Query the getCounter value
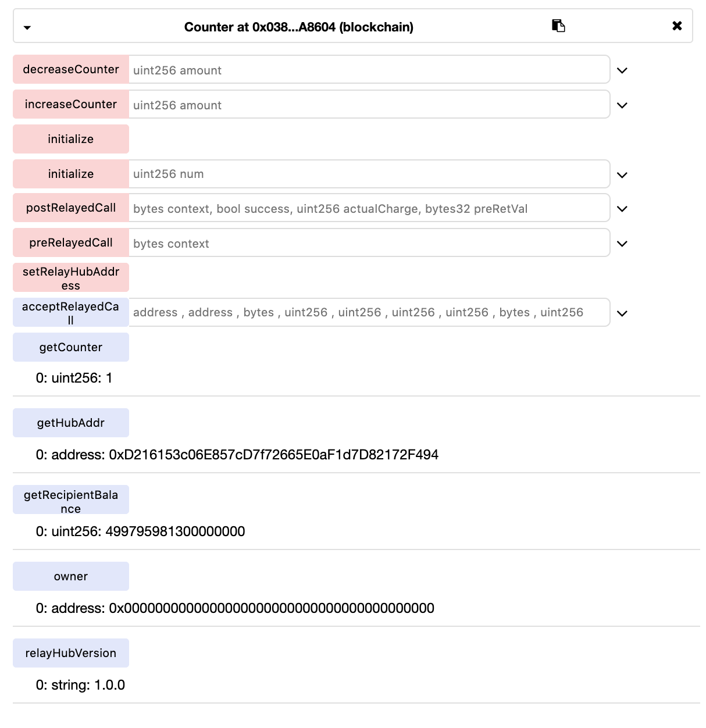 click(71, 347)
